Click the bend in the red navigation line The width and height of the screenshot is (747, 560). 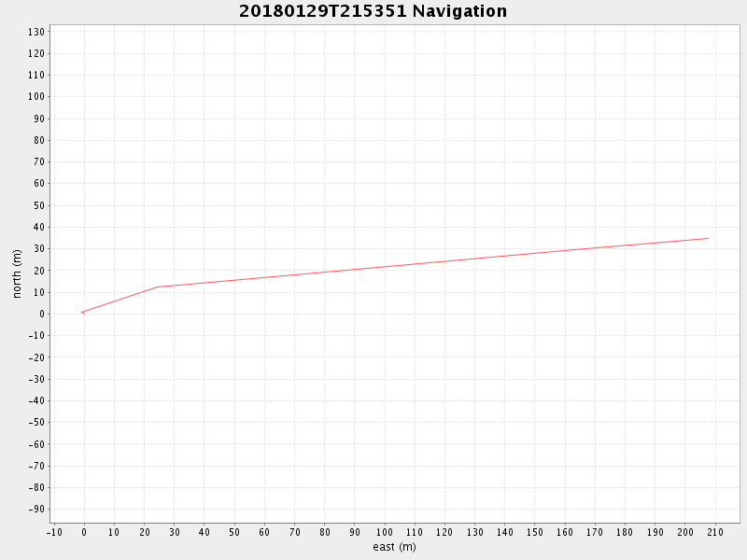[157, 287]
